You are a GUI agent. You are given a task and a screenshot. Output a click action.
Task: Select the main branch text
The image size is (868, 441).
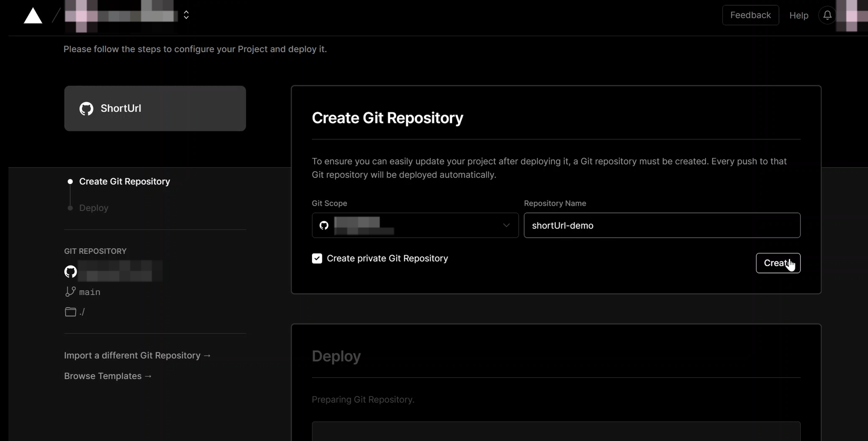click(x=89, y=292)
